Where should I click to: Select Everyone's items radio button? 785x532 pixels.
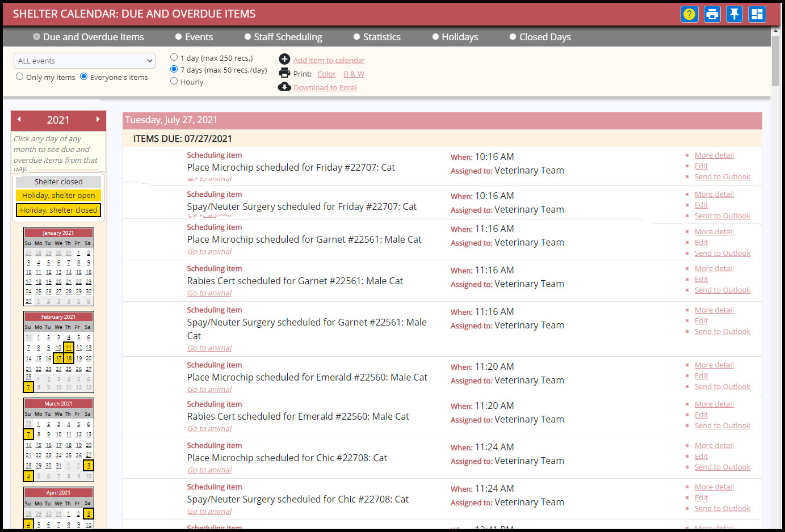[84, 77]
